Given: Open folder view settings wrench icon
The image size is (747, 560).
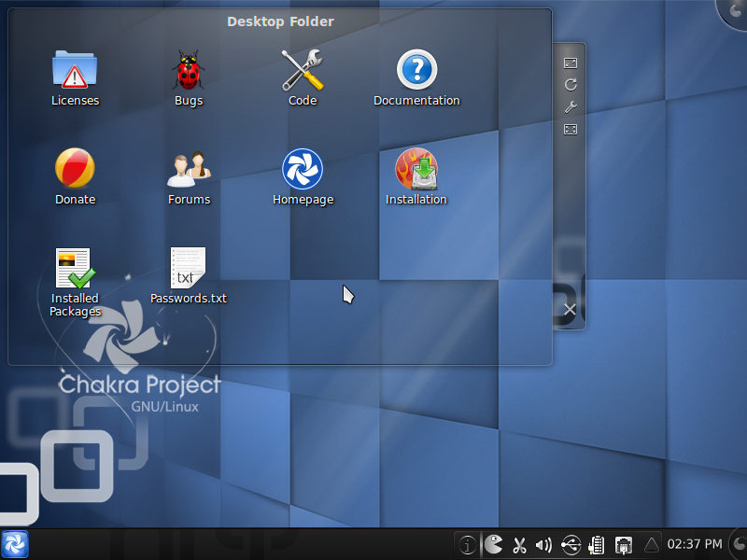Looking at the screenshot, I should pyautogui.click(x=571, y=107).
